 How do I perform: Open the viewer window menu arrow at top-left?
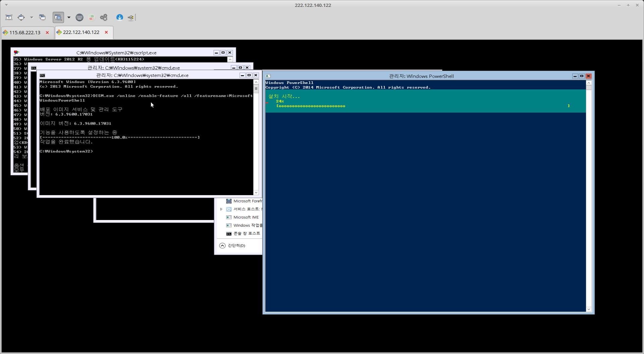tap(6, 5)
